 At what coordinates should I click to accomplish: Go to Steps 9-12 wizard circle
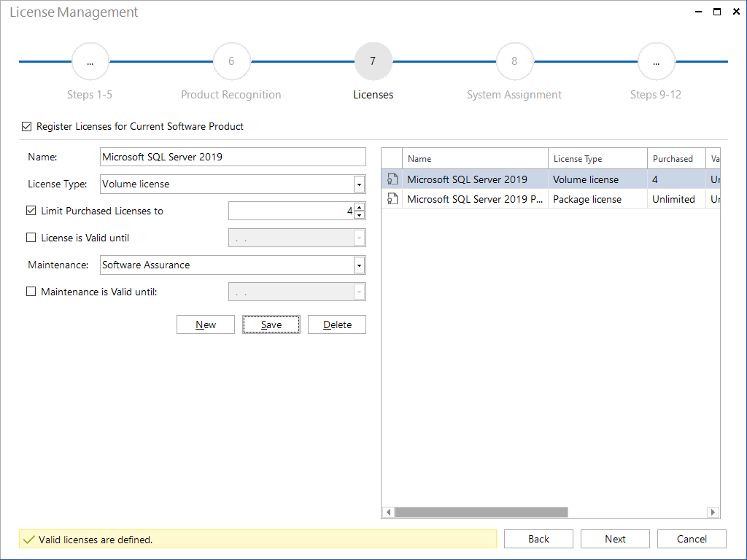click(656, 61)
